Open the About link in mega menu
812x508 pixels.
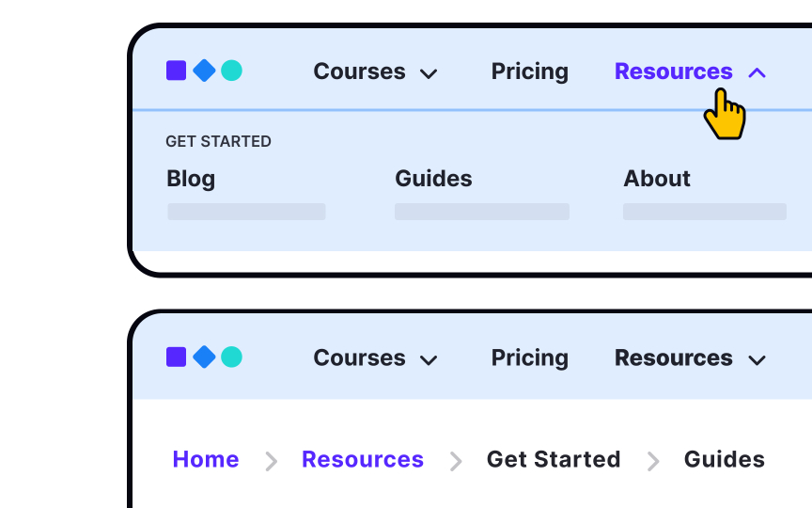coord(657,179)
